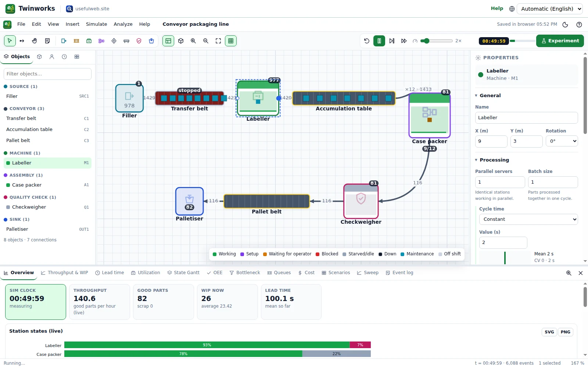The image size is (588, 368).
Task: Insert a quality check shield object
Action: tap(139, 41)
